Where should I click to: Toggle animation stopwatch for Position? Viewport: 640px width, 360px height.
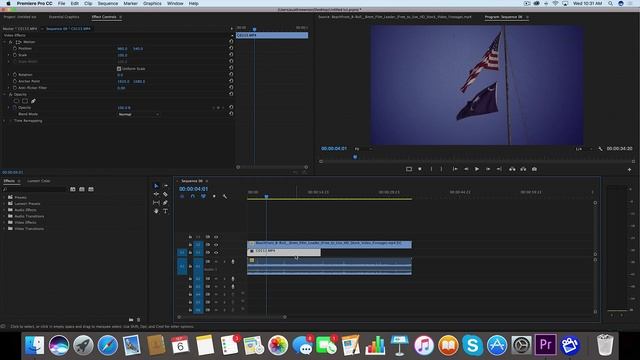15,48
